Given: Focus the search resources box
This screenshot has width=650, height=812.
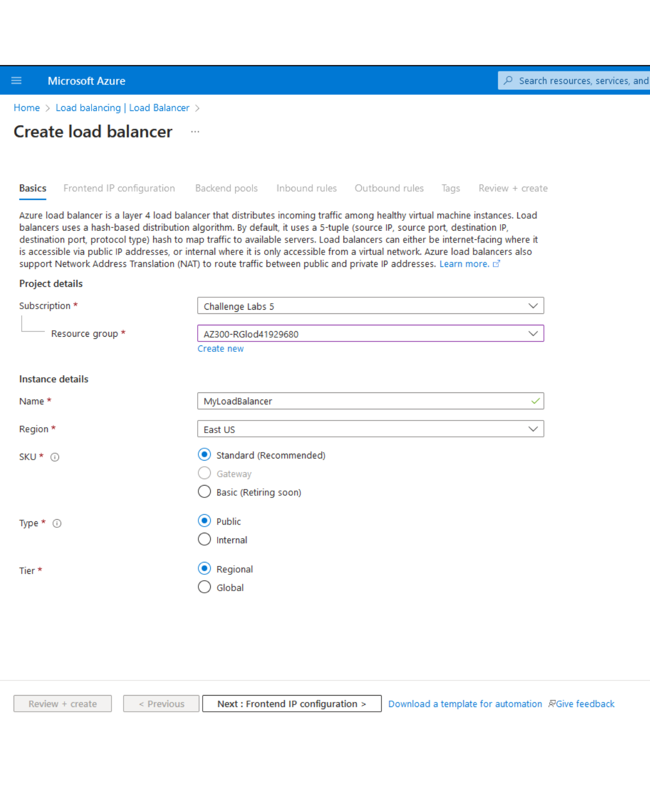Looking at the screenshot, I should coord(574,81).
